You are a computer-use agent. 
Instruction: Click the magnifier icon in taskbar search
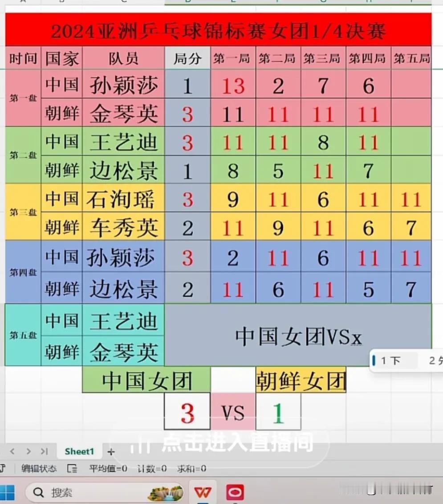pyautogui.click(x=38, y=492)
